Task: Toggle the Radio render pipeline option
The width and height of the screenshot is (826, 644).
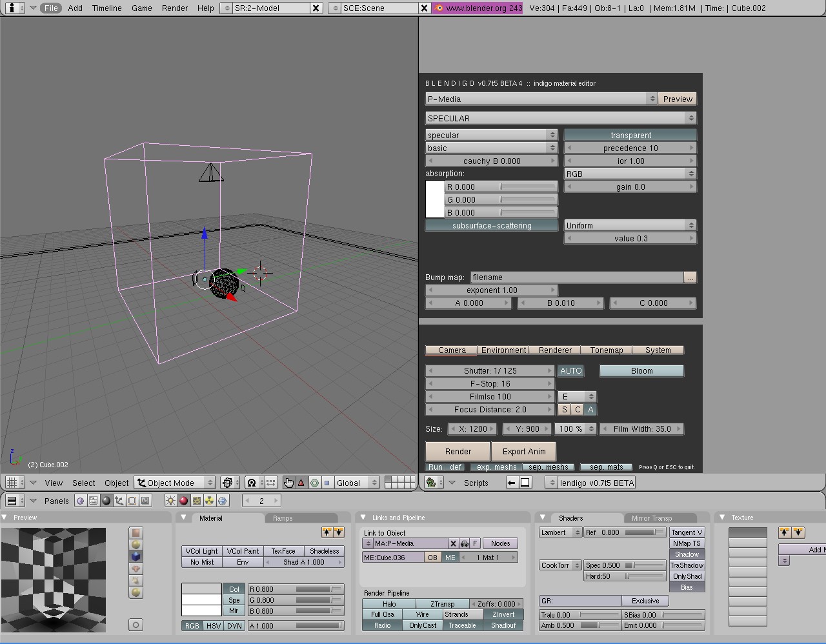Action: point(382,625)
